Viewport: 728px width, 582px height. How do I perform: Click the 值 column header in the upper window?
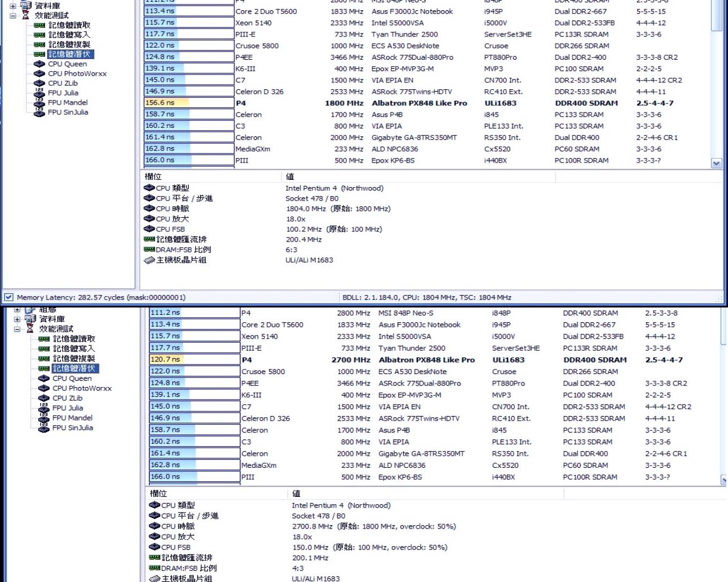point(418,177)
